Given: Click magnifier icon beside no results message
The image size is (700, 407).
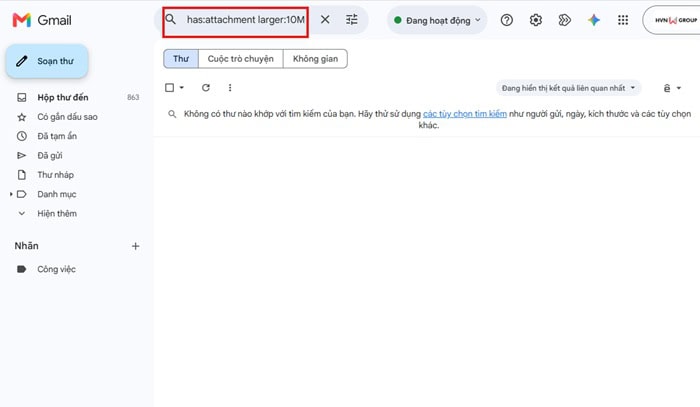Looking at the screenshot, I should (172, 114).
